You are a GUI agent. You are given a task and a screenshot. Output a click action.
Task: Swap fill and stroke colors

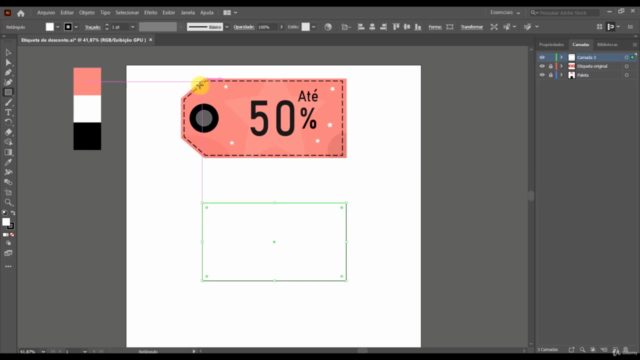(x=13, y=213)
